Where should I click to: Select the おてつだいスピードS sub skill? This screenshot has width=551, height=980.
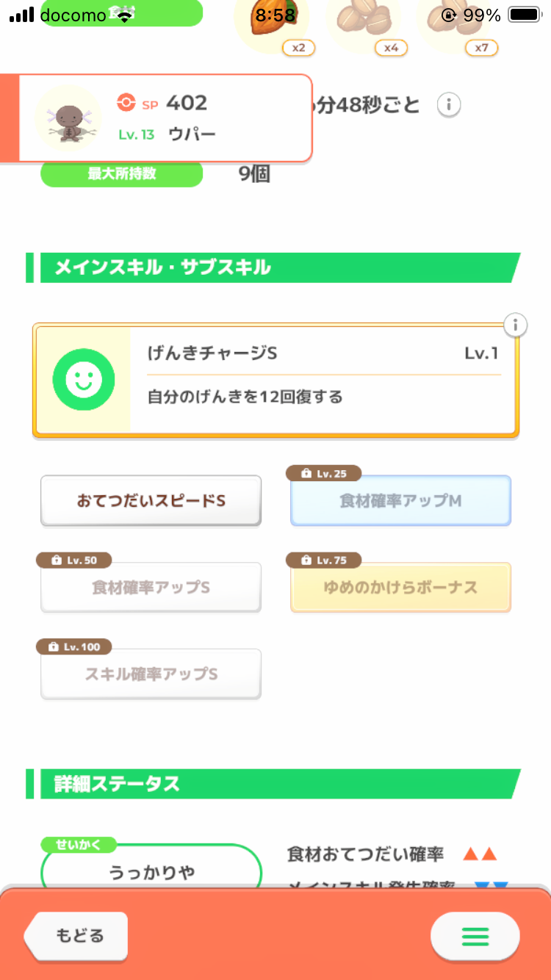151,501
